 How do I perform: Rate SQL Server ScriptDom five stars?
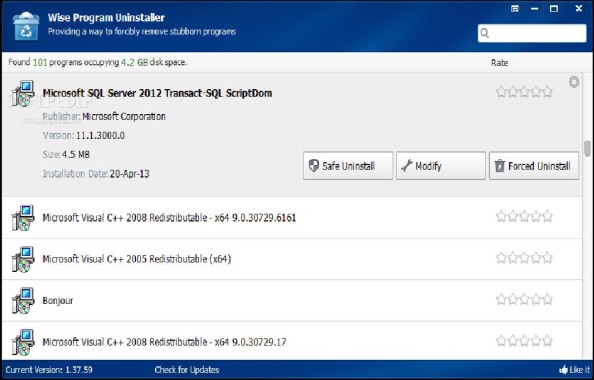(x=548, y=92)
